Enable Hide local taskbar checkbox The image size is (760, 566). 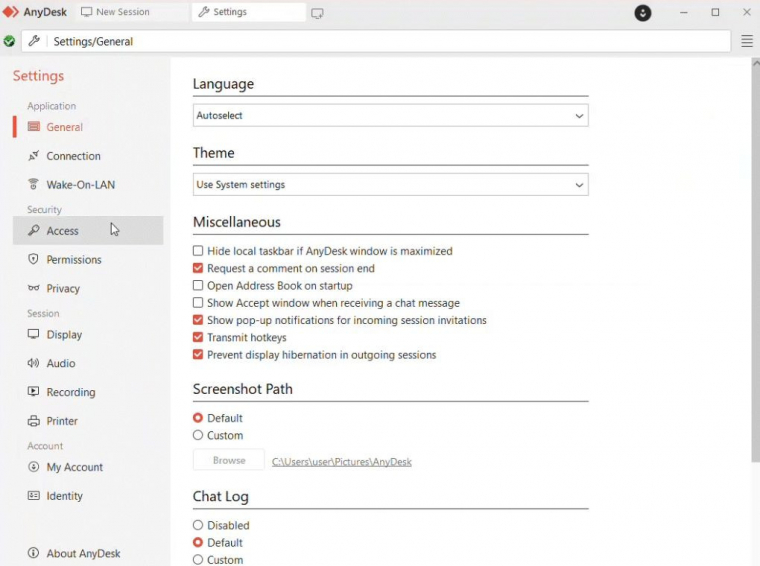pos(198,251)
